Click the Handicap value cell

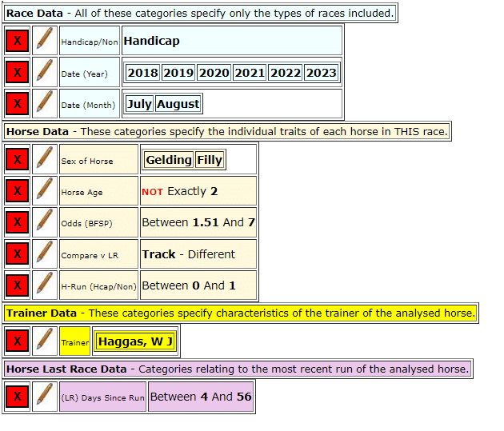tap(232, 41)
